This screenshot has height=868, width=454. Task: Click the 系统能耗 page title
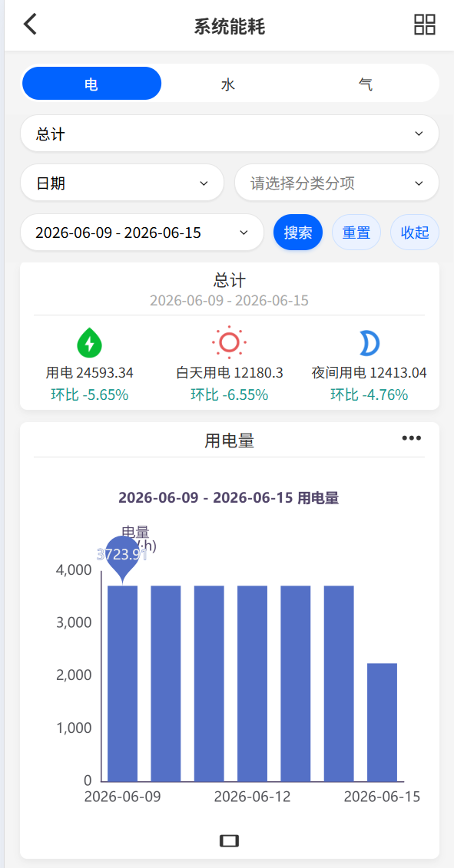[230, 26]
